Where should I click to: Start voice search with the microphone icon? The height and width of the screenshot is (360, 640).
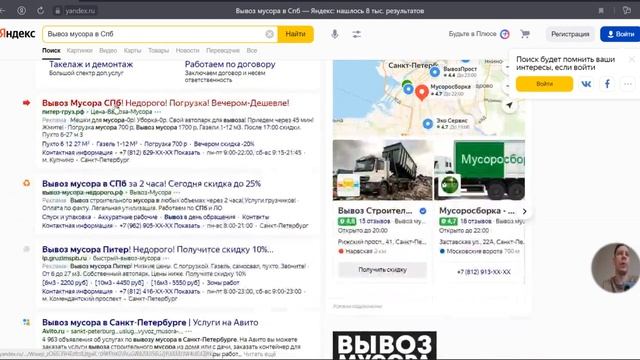tap(335, 34)
